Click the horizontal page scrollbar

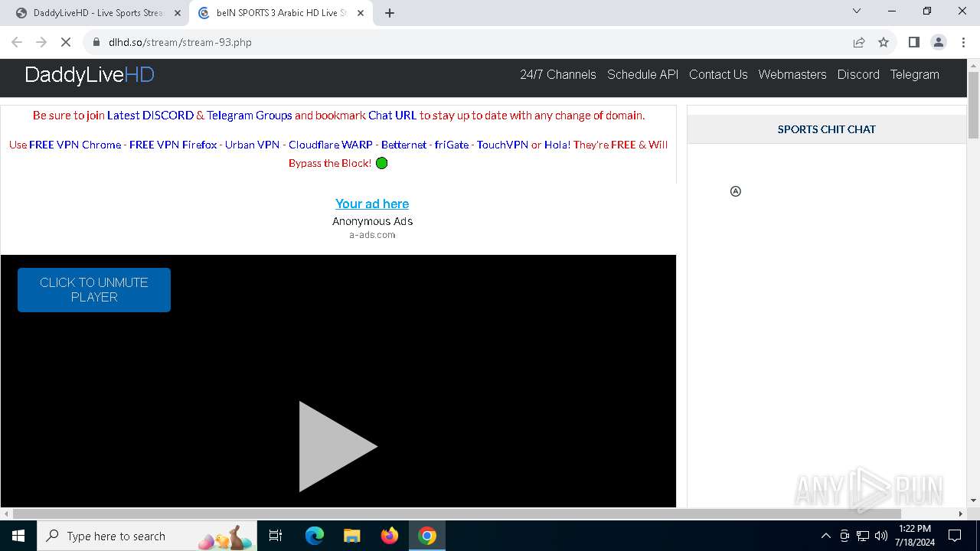tap(456, 514)
